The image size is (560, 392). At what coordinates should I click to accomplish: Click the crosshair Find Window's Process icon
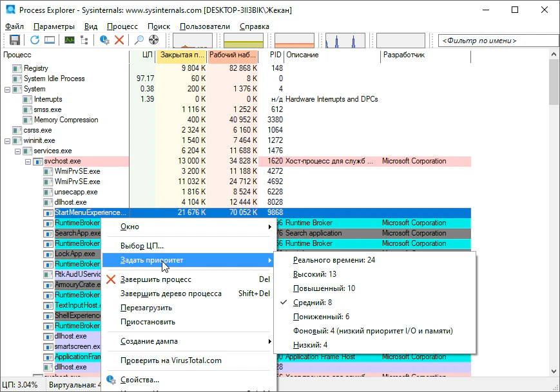pos(154,40)
